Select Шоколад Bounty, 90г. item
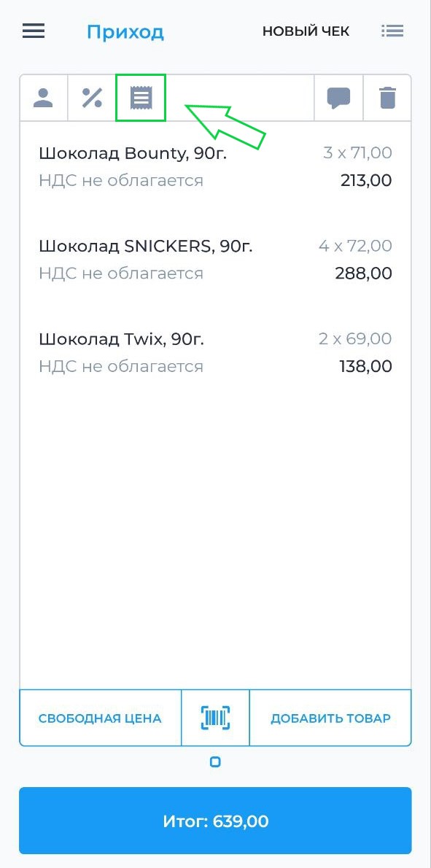 (x=215, y=166)
